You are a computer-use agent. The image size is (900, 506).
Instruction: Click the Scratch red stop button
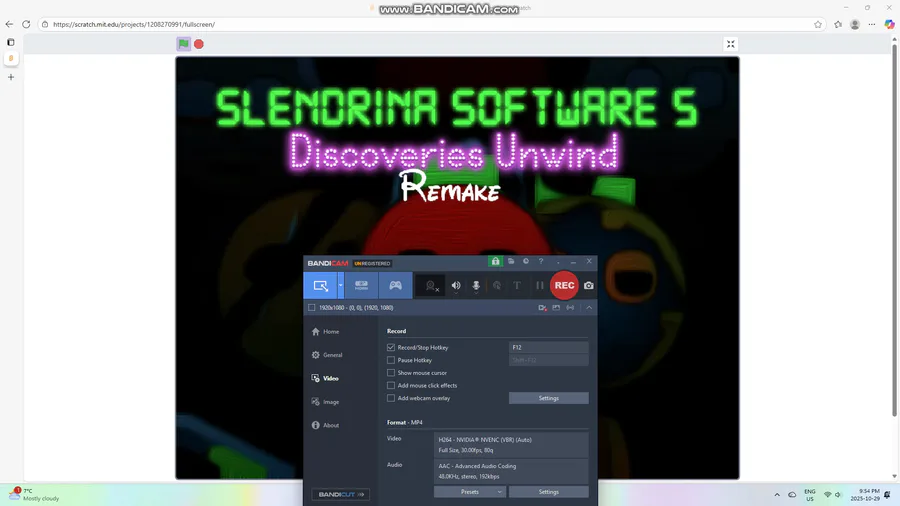(199, 44)
